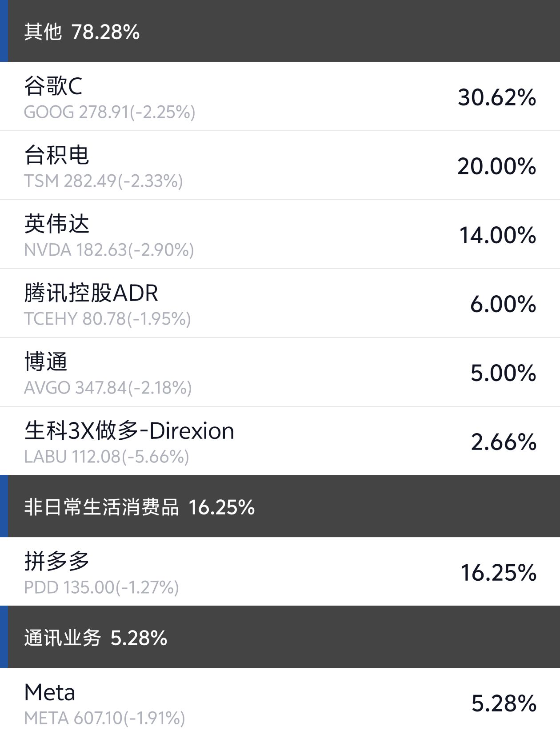Tap the 30.62% weighting for 谷歌C
The height and width of the screenshot is (731, 560).
click(x=497, y=97)
